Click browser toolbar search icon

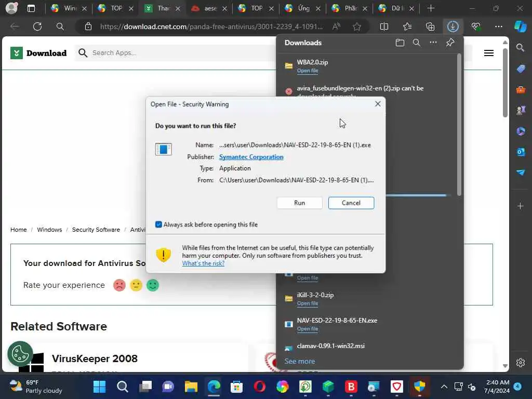(60, 26)
